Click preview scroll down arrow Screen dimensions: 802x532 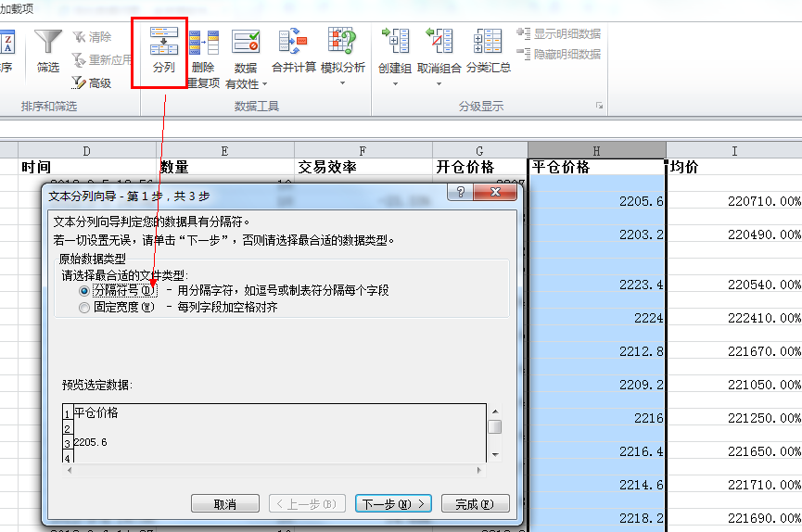[494, 454]
